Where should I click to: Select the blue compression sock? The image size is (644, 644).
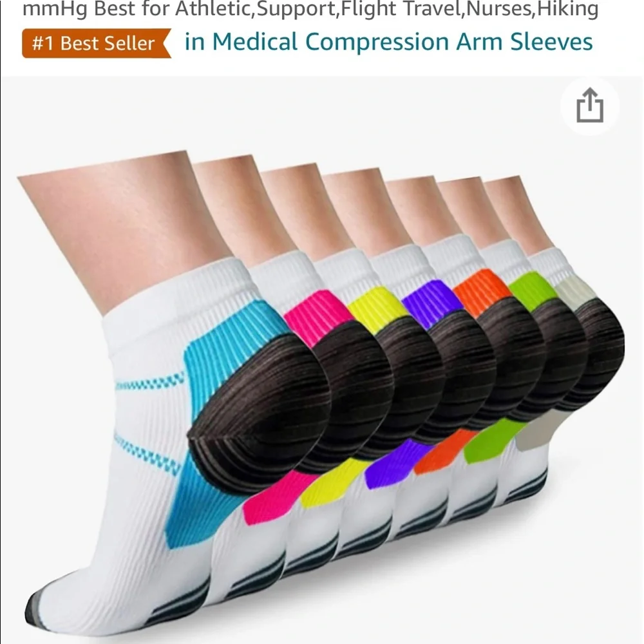pos(164,431)
